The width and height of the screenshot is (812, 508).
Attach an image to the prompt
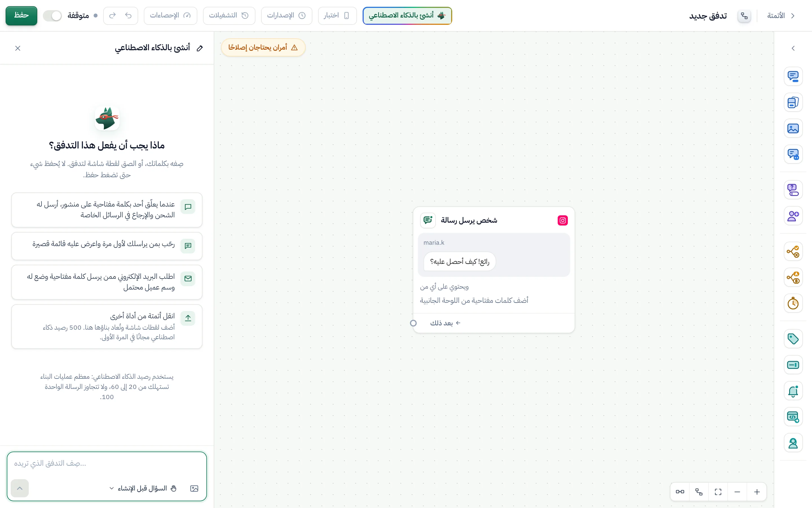coord(194,488)
